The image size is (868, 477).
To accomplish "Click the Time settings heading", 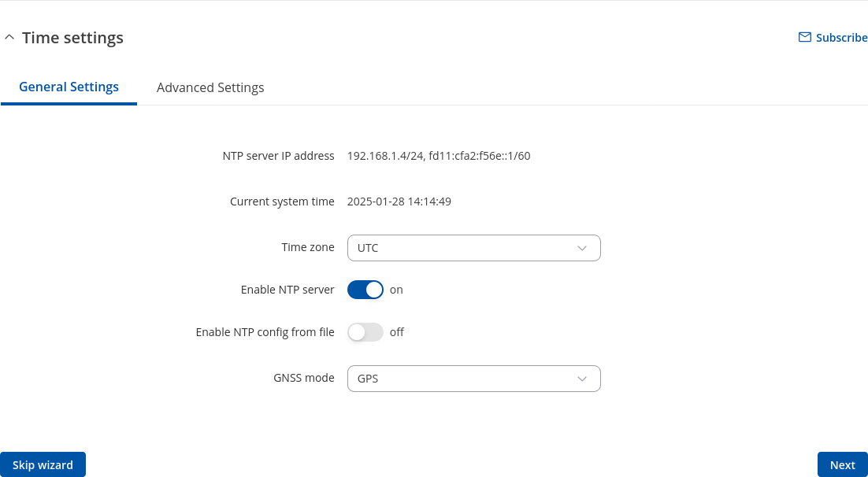I will click(72, 38).
